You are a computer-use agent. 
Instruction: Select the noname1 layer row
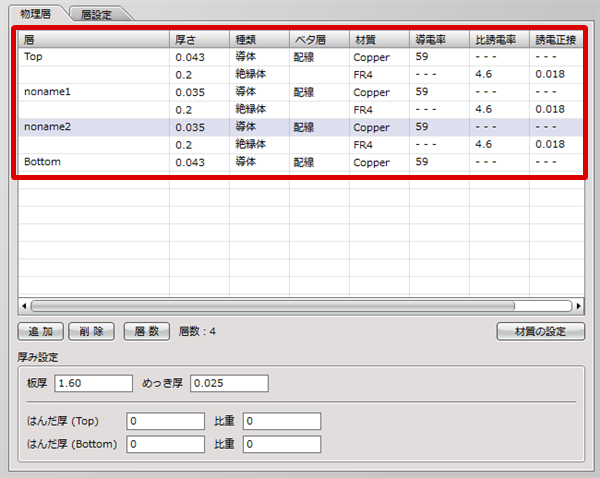point(90,92)
